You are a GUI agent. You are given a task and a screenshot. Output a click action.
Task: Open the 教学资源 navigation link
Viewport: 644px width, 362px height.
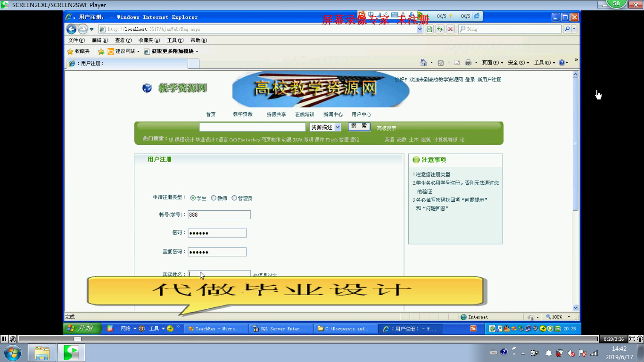click(x=243, y=114)
